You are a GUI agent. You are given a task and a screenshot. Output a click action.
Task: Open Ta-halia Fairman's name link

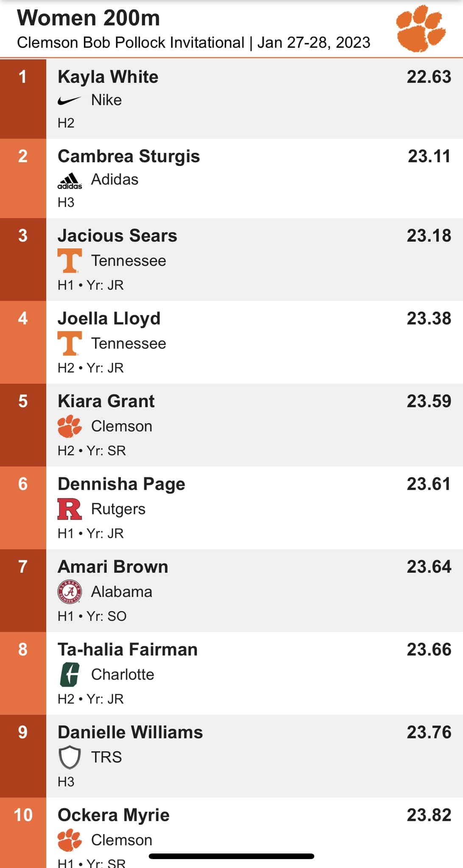128,649
